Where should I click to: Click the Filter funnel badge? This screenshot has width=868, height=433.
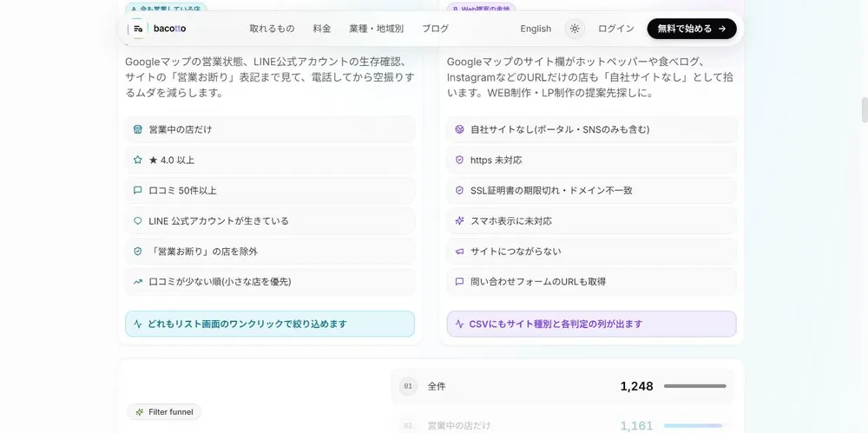[x=164, y=412]
